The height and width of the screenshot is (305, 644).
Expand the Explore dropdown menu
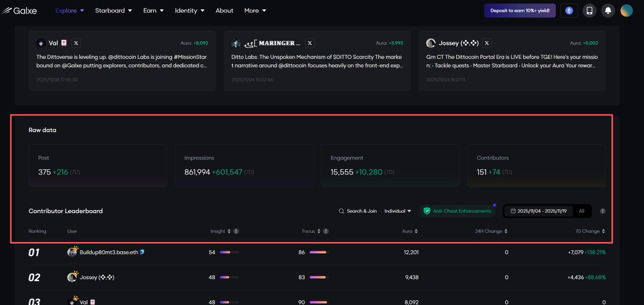click(70, 10)
